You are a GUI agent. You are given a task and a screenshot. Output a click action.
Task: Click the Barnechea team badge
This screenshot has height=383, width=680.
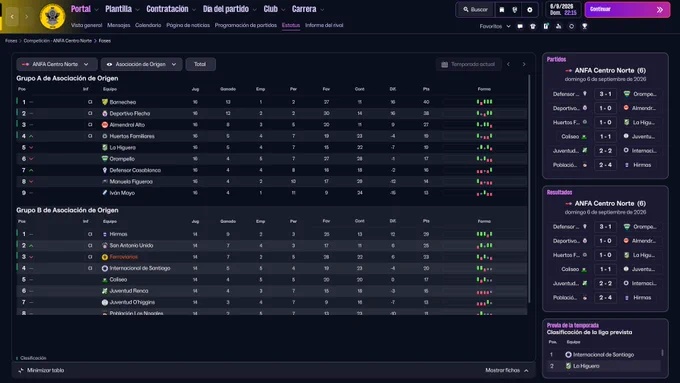click(x=105, y=102)
